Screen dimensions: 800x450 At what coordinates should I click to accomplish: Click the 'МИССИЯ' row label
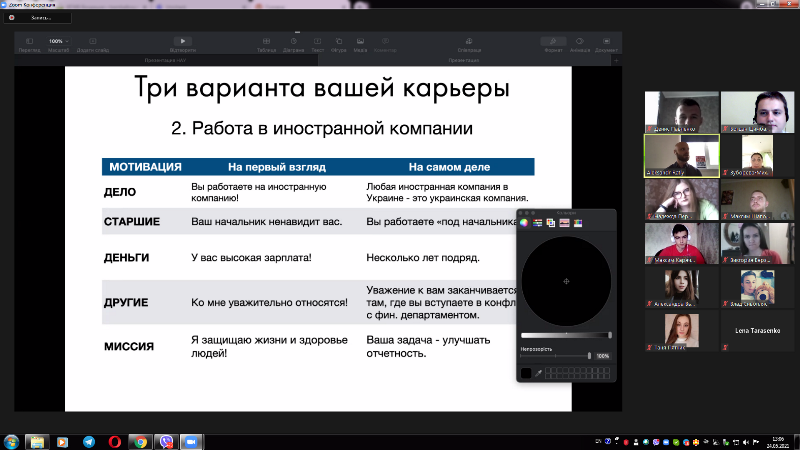pos(129,346)
